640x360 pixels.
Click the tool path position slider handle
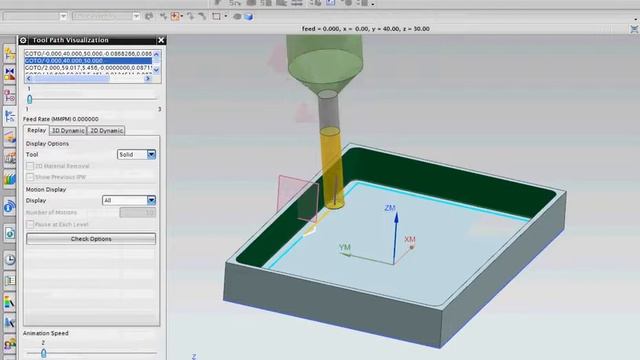[x=29, y=99]
